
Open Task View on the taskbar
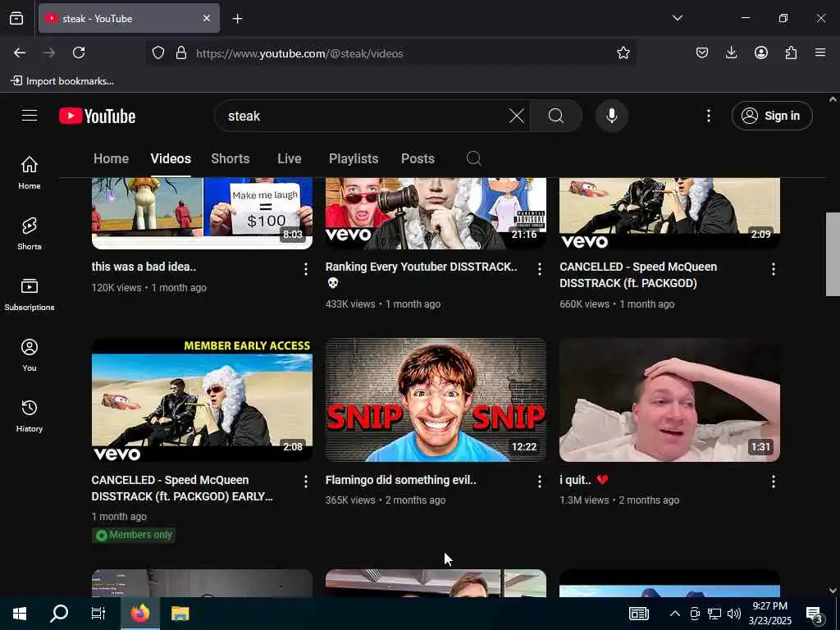pyautogui.click(x=98, y=614)
